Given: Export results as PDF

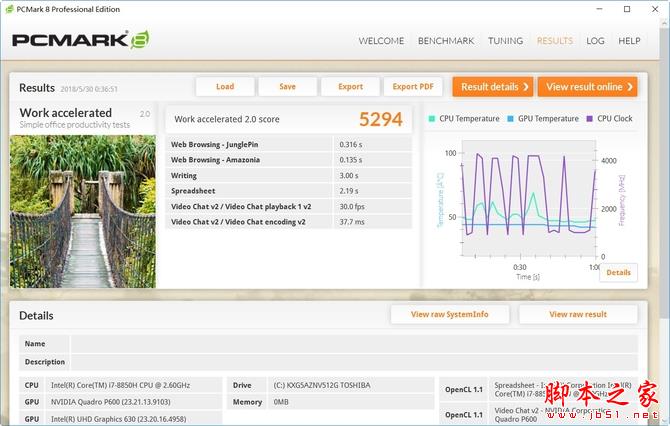Looking at the screenshot, I should click(413, 87).
